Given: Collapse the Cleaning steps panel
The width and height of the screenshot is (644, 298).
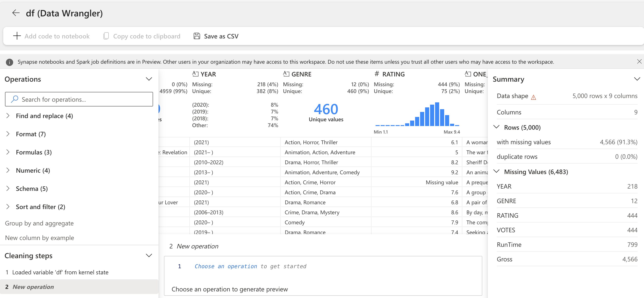Looking at the screenshot, I should pos(149,255).
